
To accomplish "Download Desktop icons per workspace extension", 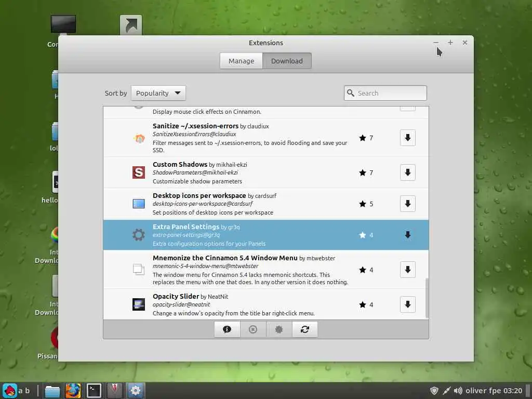I will tap(407, 204).
